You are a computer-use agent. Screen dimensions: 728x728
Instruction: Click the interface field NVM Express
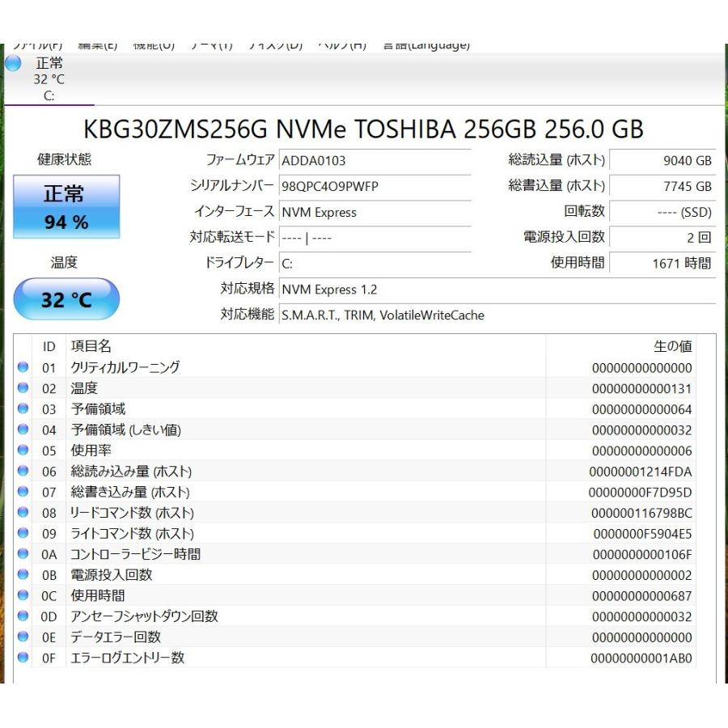click(375, 213)
